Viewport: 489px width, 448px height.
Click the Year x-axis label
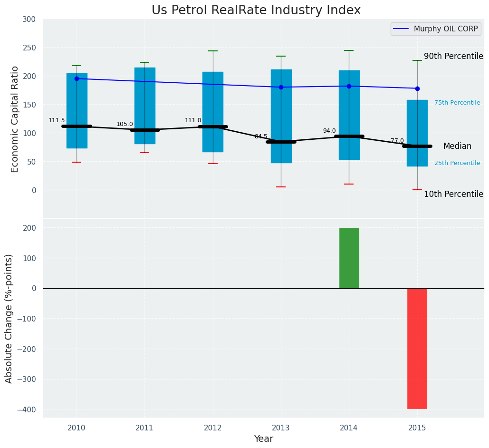click(263, 439)
